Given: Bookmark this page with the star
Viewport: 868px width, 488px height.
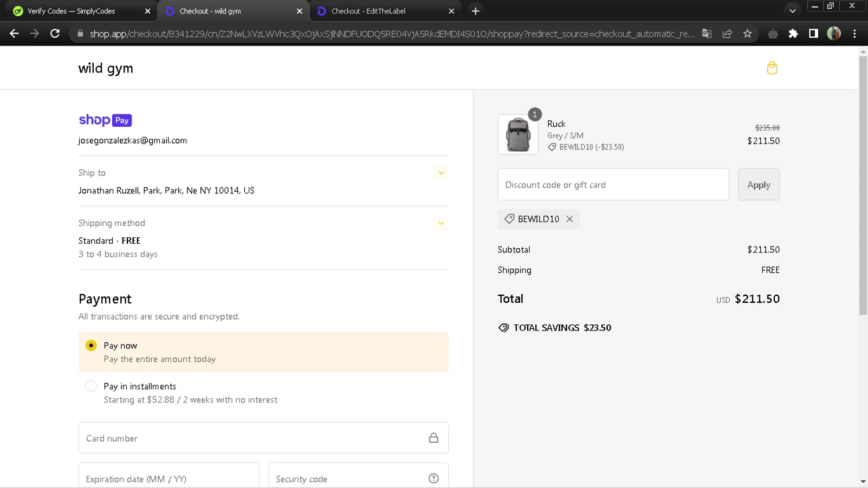Looking at the screenshot, I should (x=748, y=34).
